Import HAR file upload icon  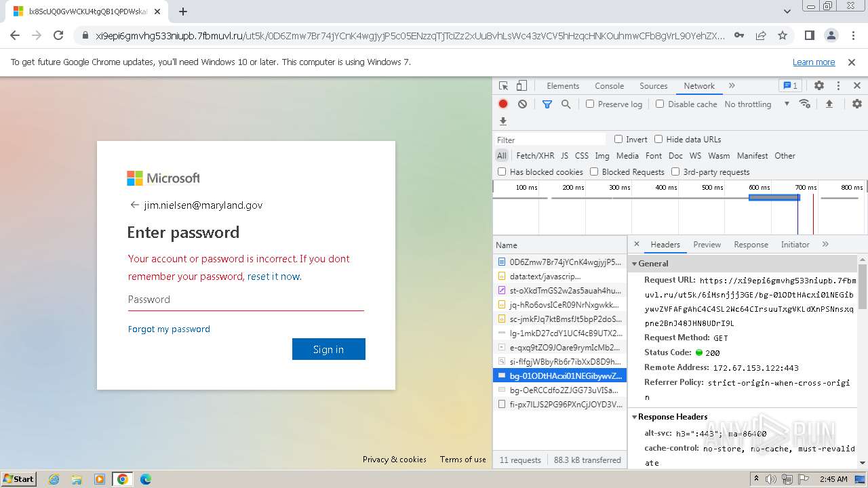pyautogui.click(x=829, y=104)
